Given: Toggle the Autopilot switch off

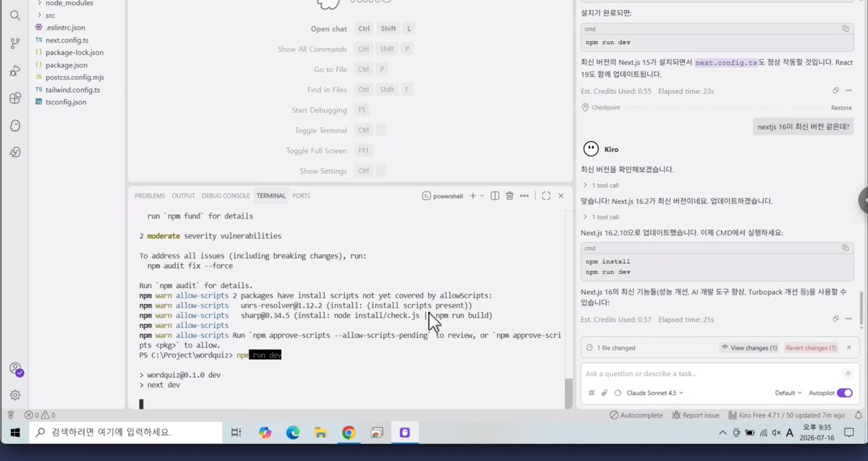Looking at the screenshot, I should tap(845, 393).
